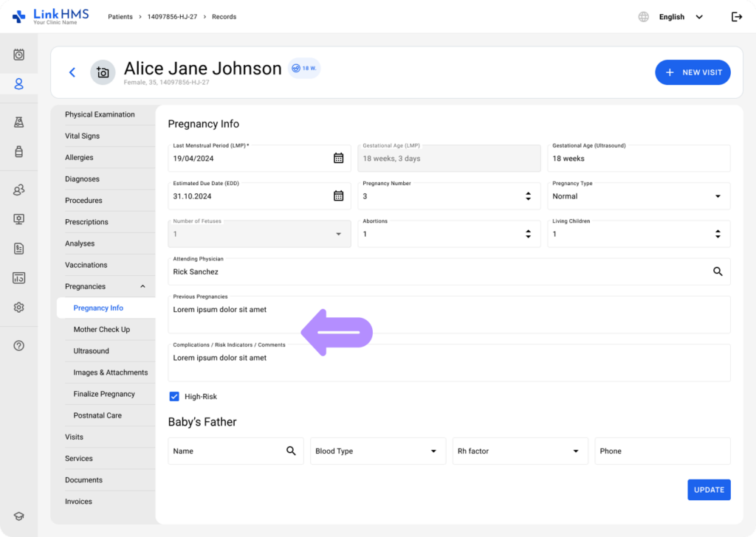Click the patient photo camera icon
The image size is (756, 537).
103,72
